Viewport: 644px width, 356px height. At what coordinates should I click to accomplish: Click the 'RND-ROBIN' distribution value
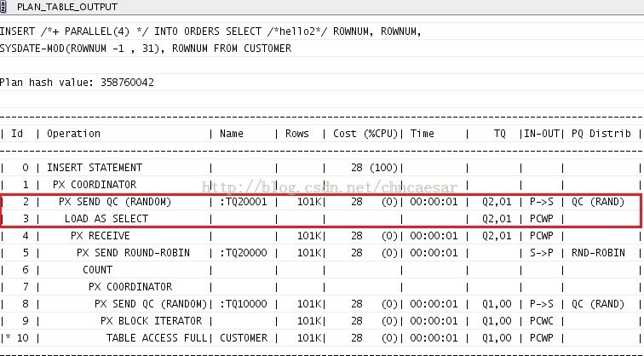(x=598, y=253)
